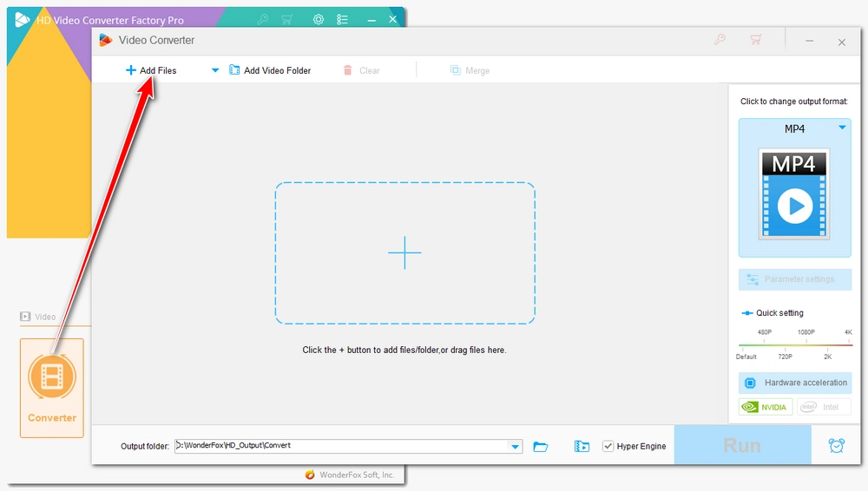The width and height of the screenshot is (868, 491).
Task: Click the MP4 format thumbnail
Action: point(794,193)
